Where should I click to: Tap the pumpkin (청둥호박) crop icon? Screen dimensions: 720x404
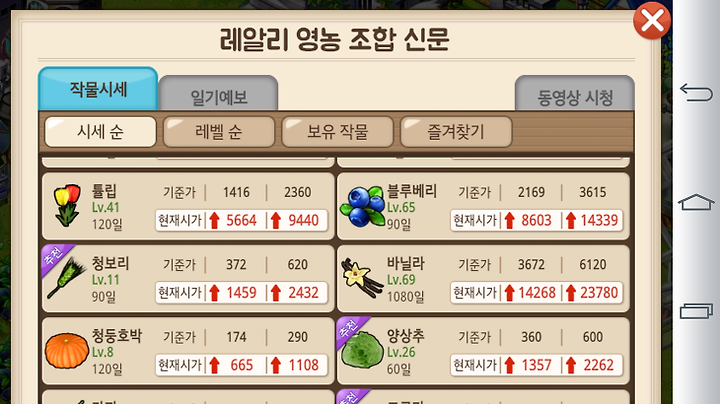tap(67, 351)
